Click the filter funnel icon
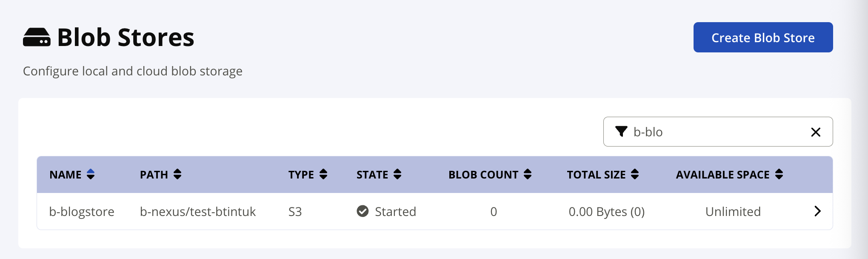Screen dimensions: 868x259 click(x=621, y=132)
